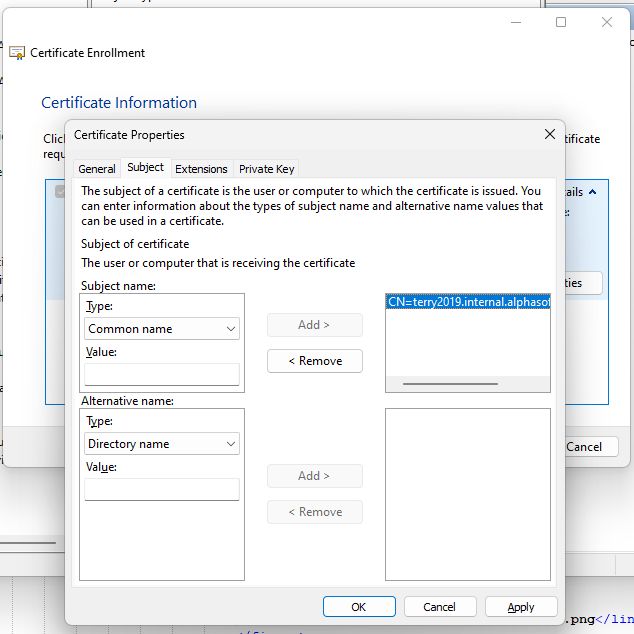Image resolution: width=634 pixels, height=634 pixels.
Task: Close the Certificate Enrollment window
Action: (607, 22)
